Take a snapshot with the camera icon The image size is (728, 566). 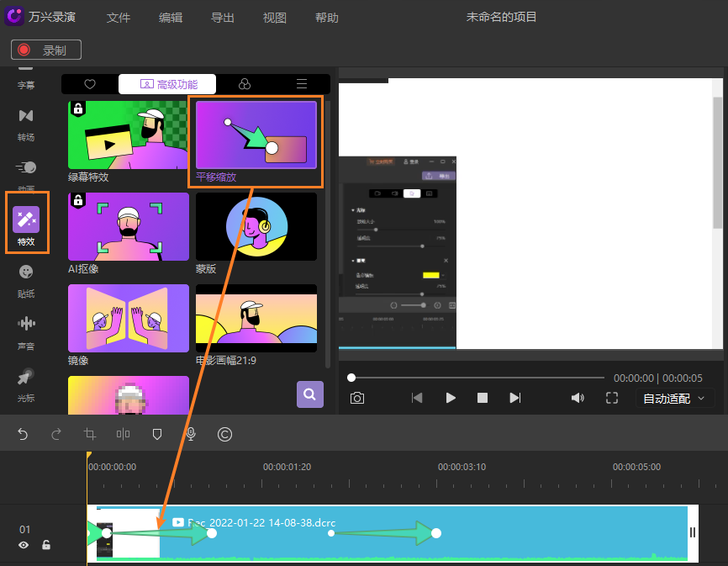357,398
